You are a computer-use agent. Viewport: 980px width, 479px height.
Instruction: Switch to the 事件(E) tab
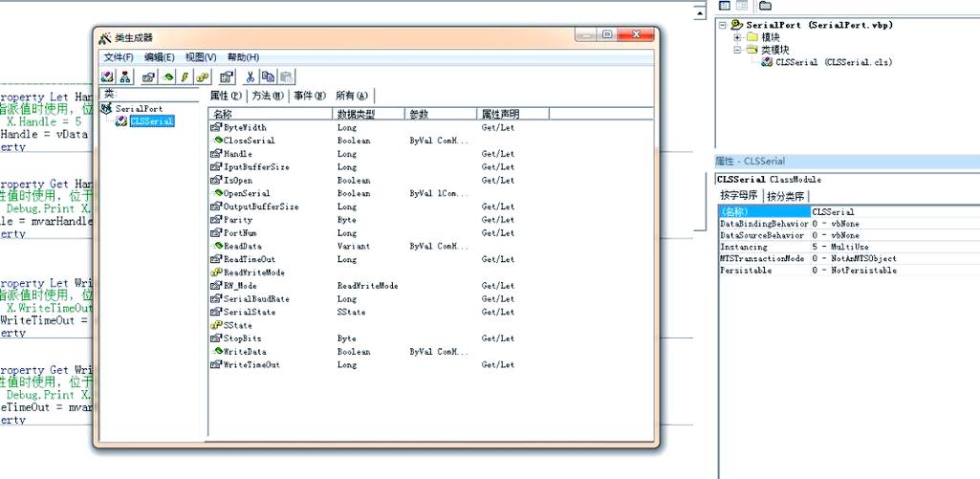coord(310,96)
